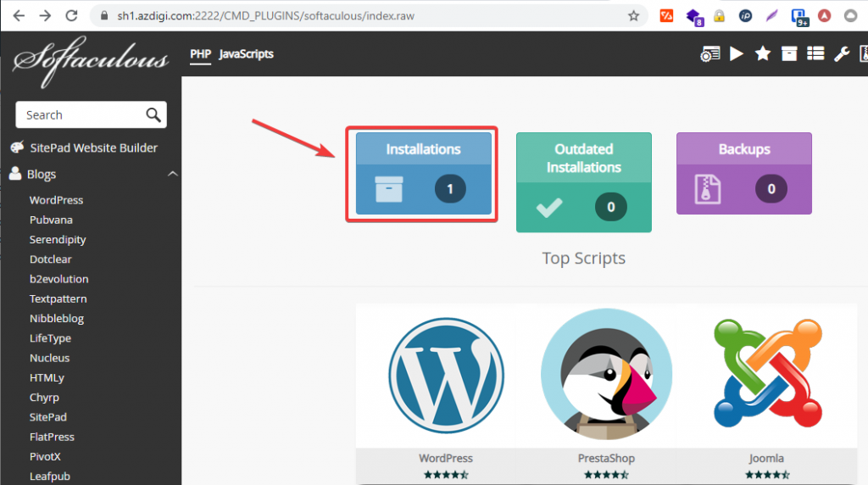Click the Blogs user icon
The width and height of the screenshot is (868, 485).
click(15, 174)
